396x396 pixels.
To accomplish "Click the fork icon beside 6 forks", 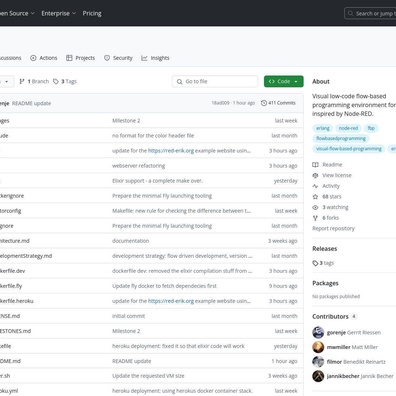I will 315,218.
